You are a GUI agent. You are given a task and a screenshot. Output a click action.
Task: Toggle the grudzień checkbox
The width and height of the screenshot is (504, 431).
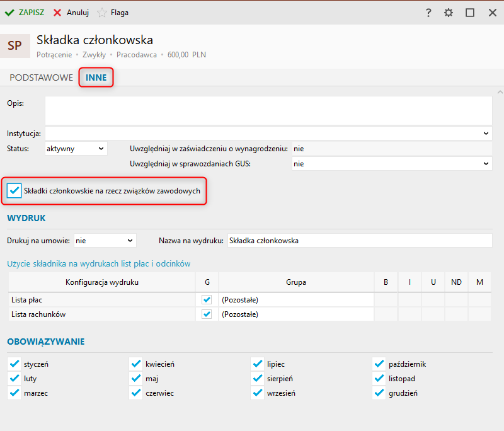click(x=379, y=393)
